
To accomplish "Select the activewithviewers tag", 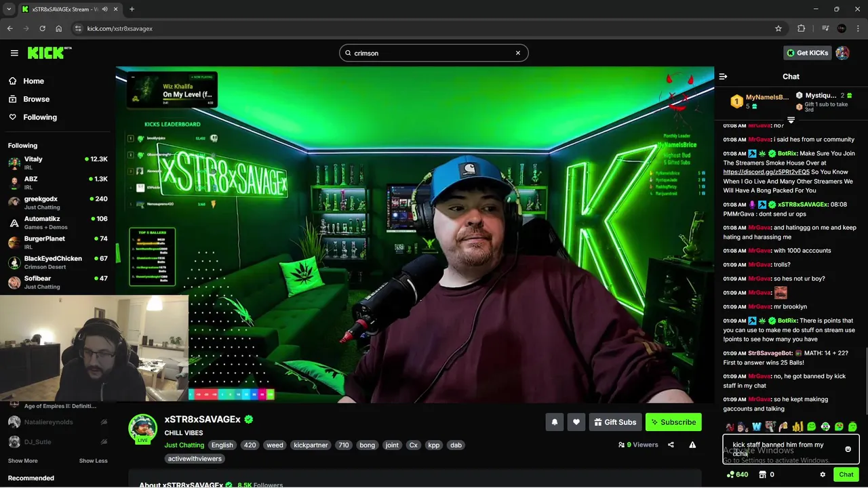I will click(x=195, y=459).
